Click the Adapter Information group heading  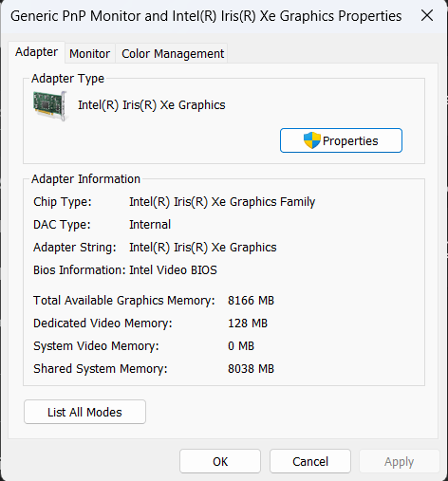tap(85, 179)
